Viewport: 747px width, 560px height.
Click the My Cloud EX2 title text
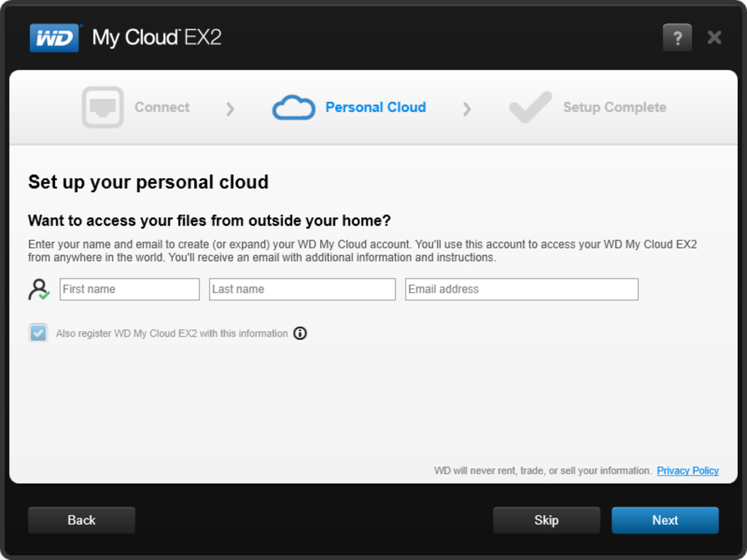[x=157, y=38]
